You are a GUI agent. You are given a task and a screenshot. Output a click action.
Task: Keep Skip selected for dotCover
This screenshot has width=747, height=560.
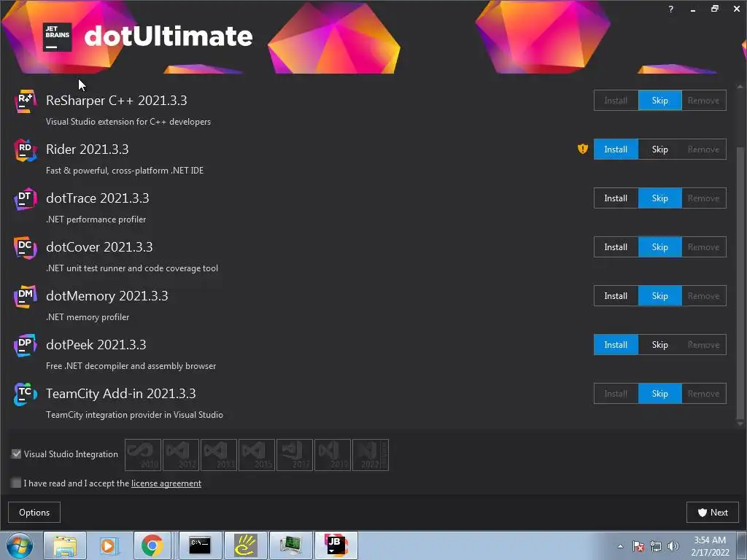coord(659,247)
